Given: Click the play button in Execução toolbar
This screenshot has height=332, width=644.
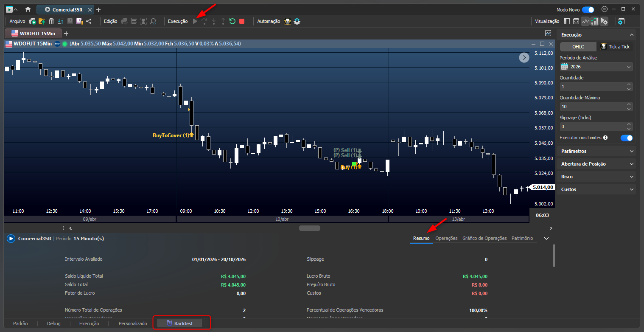Looking at the screenshot, I should [195, 21].
